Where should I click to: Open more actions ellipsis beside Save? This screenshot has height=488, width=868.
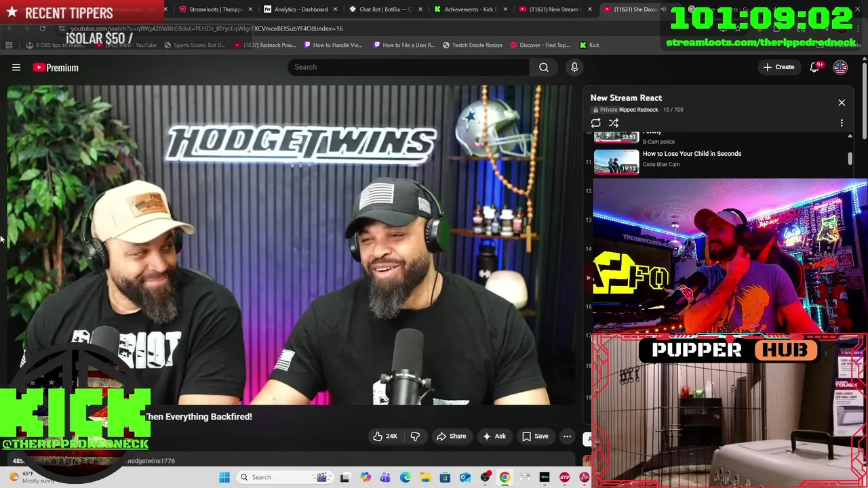click(567, 436)
